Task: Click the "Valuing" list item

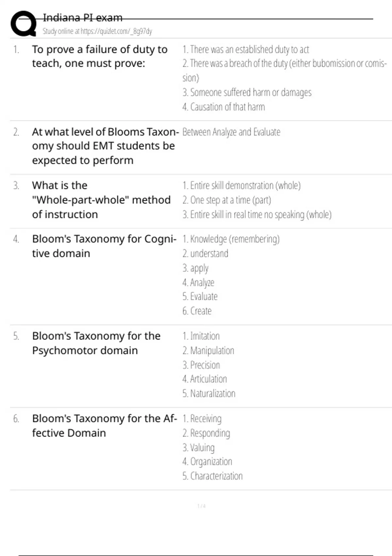Action: click(x=199, y=447)
